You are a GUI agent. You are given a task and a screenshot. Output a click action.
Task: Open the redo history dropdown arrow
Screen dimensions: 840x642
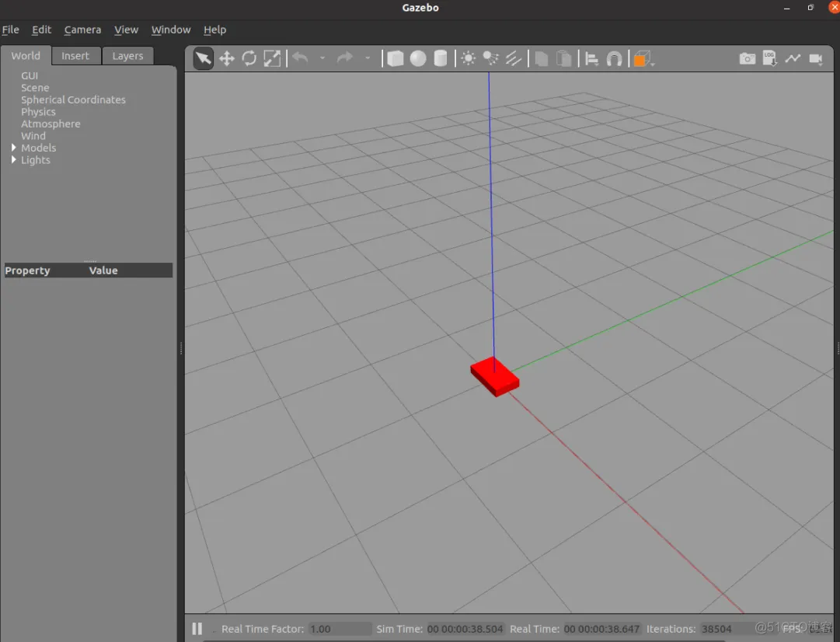point(368,58)
